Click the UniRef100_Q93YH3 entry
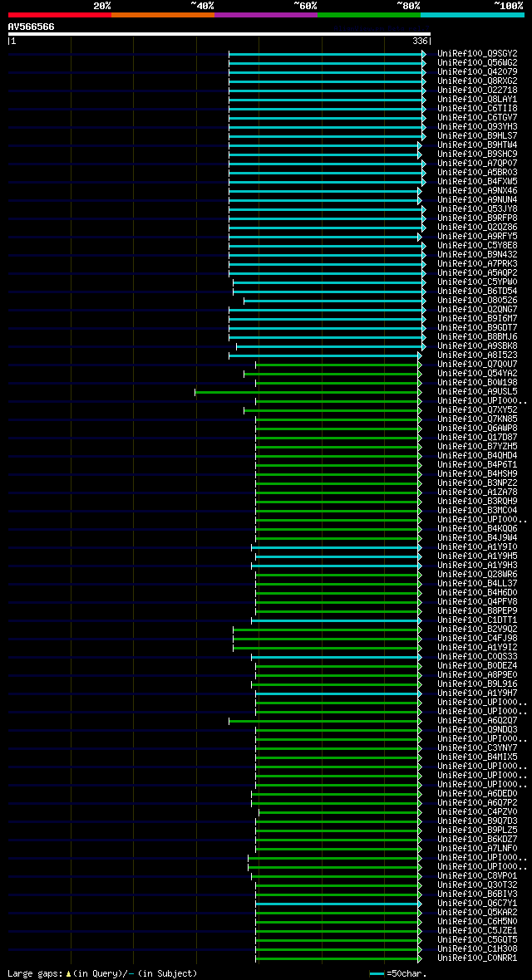Viewport: 532px width, 980px height. [477, 127]
